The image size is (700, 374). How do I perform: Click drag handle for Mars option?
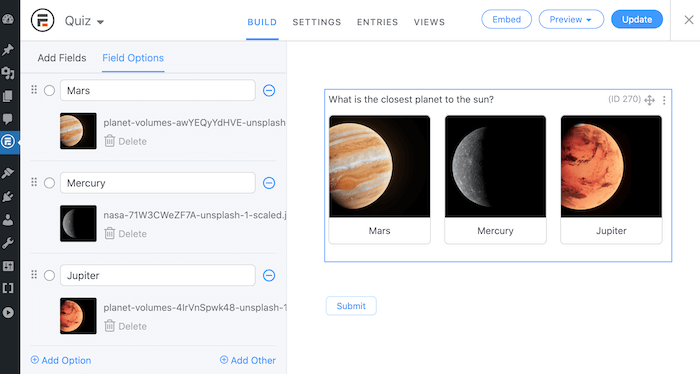(34, 90)
